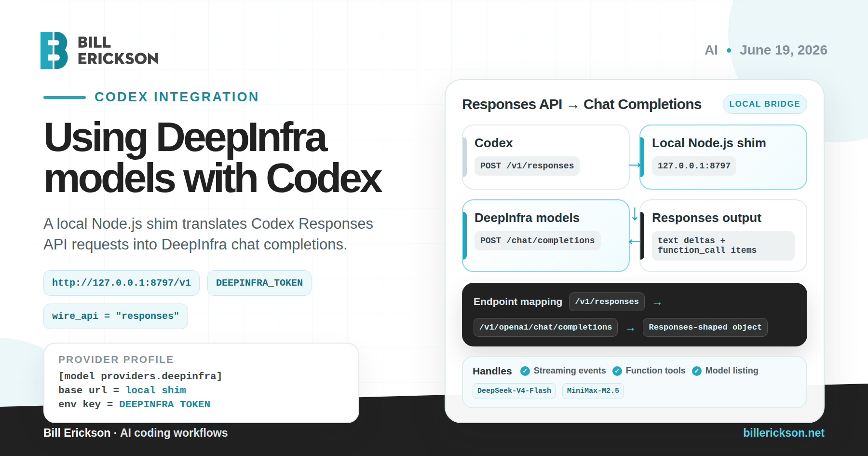Click the headline "Using DeepInfra models with Codex"
Screen dimensions: 868x456
213,158
